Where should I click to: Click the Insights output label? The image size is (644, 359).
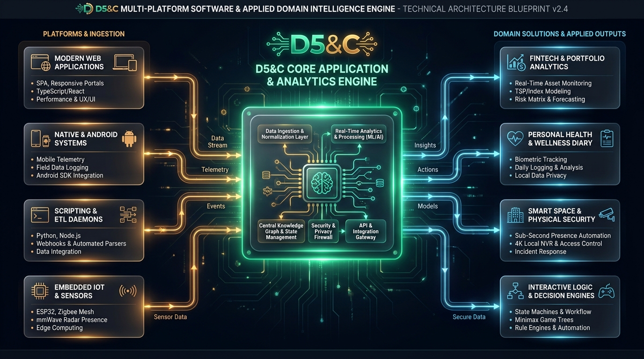coord(425,145)
